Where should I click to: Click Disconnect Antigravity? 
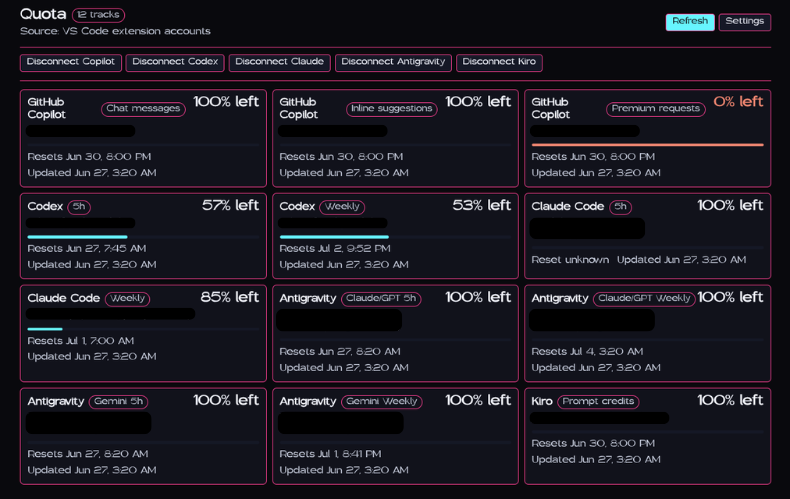(393, 63)
